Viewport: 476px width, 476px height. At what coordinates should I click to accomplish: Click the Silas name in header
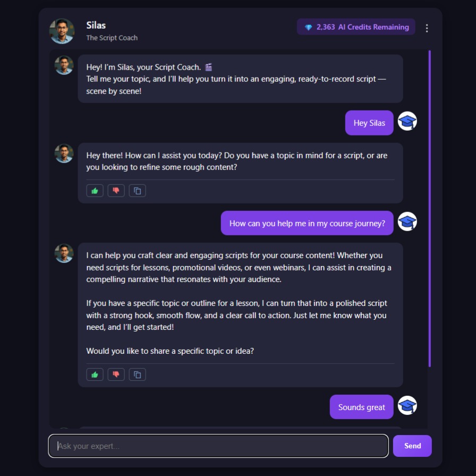click(x=96, y=25)
